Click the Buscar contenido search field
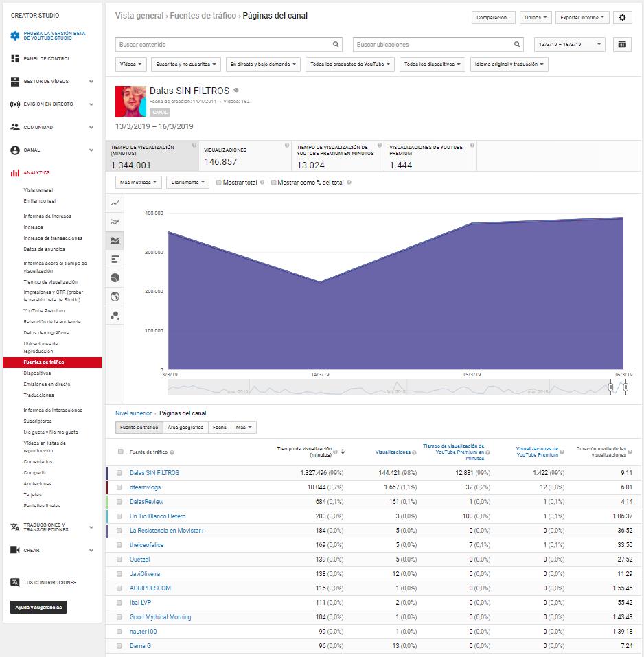644x657 pixels. click(229, 45)
